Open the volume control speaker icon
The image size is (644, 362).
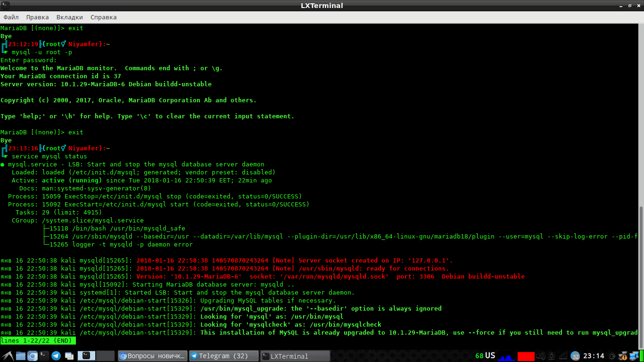pyautogui.click(x=541, y=356)
